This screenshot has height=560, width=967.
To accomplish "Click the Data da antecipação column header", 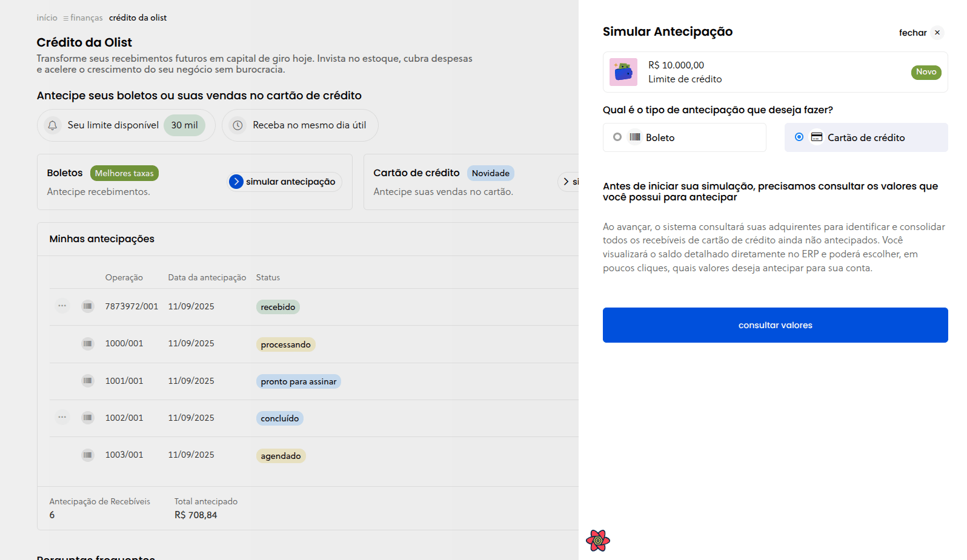I will coord(207,277).
